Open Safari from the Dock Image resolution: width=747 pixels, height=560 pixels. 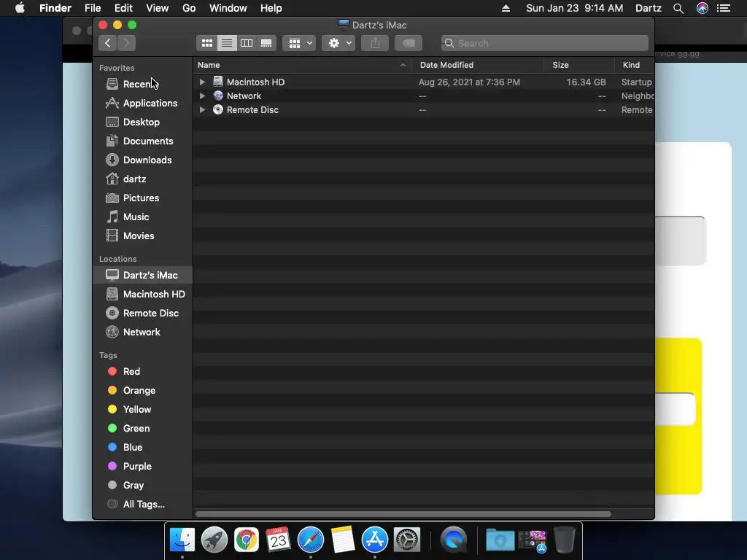[311, 540]
